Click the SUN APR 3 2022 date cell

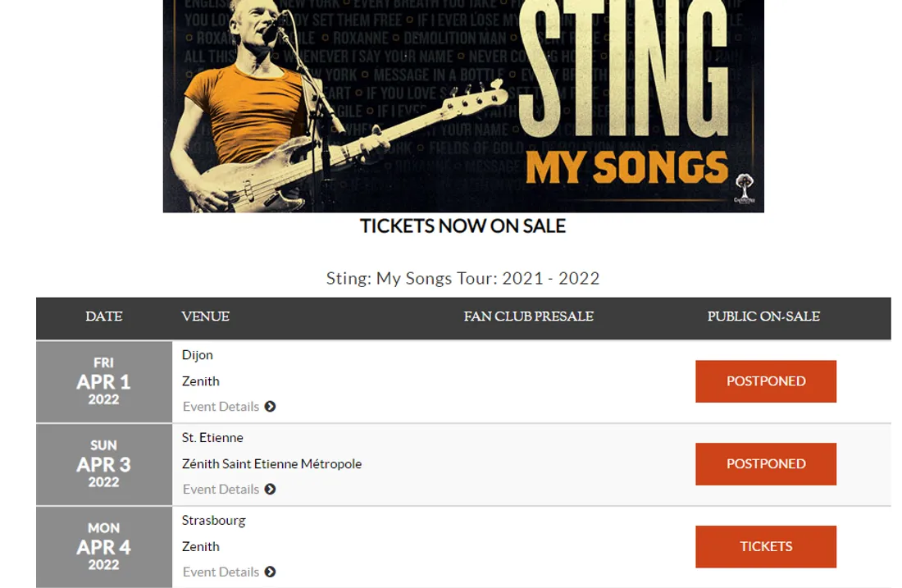(104, 464)
